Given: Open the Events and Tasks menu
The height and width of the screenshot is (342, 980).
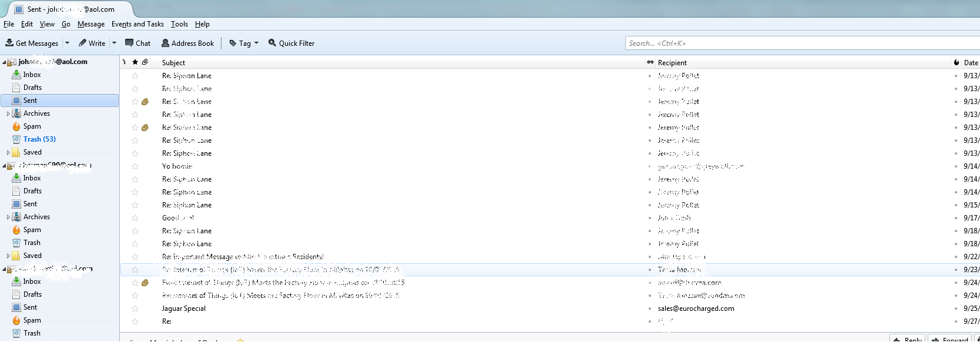Looking at the screenshot, I should pyautogui.click(x=137, y=24).
